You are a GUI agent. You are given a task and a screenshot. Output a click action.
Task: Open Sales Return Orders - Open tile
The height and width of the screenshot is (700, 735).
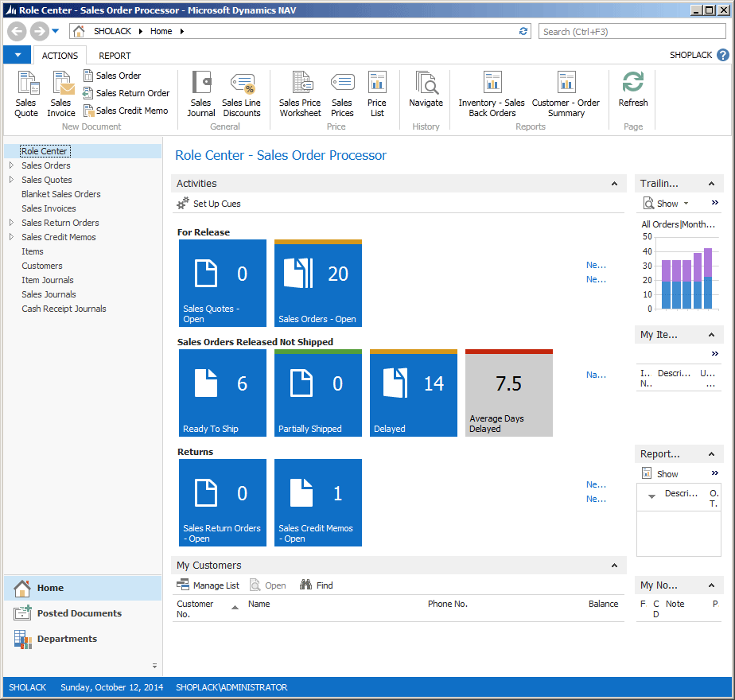223,503
